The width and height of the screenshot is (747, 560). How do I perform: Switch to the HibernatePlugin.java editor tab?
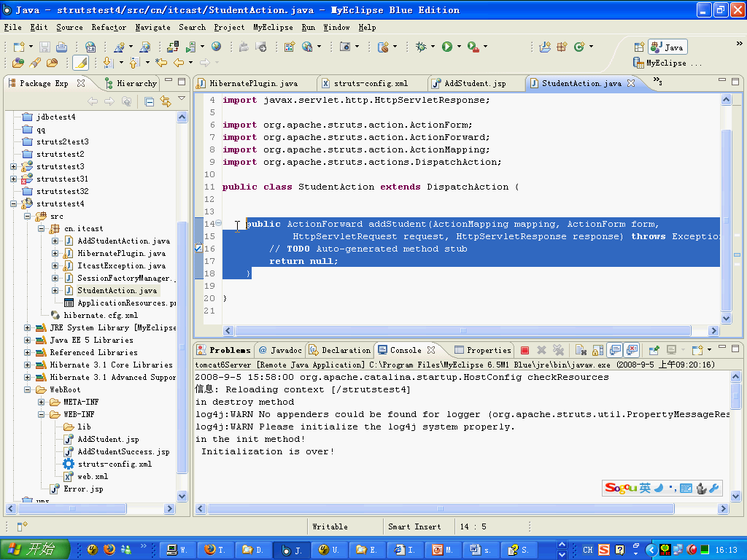tap(253, 83)
